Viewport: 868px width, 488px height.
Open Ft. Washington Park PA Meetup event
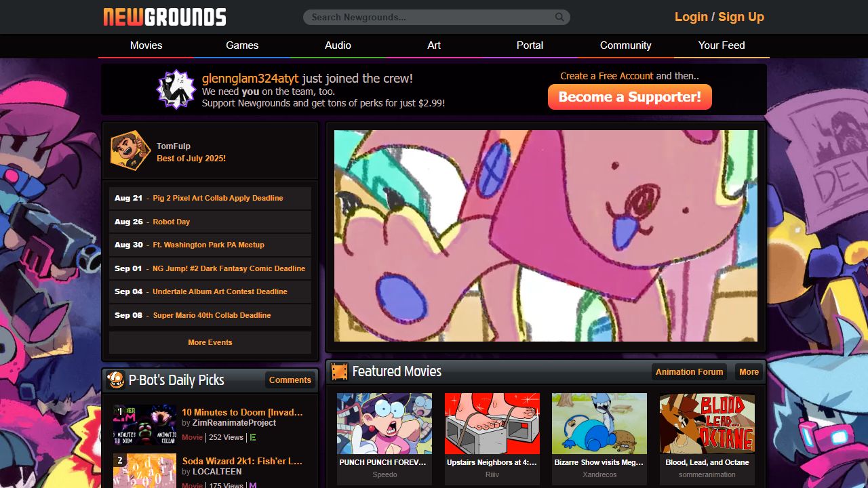[209, 245]
